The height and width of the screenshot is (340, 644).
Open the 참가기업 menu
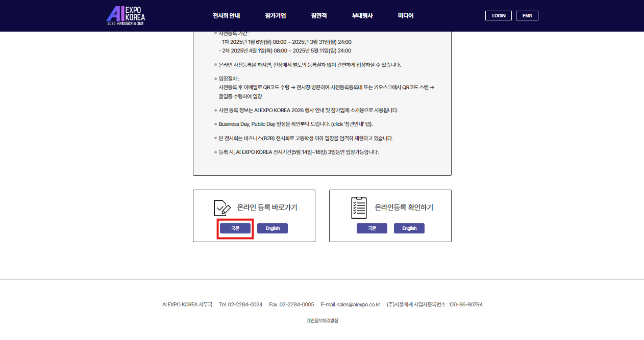(276, 16)
